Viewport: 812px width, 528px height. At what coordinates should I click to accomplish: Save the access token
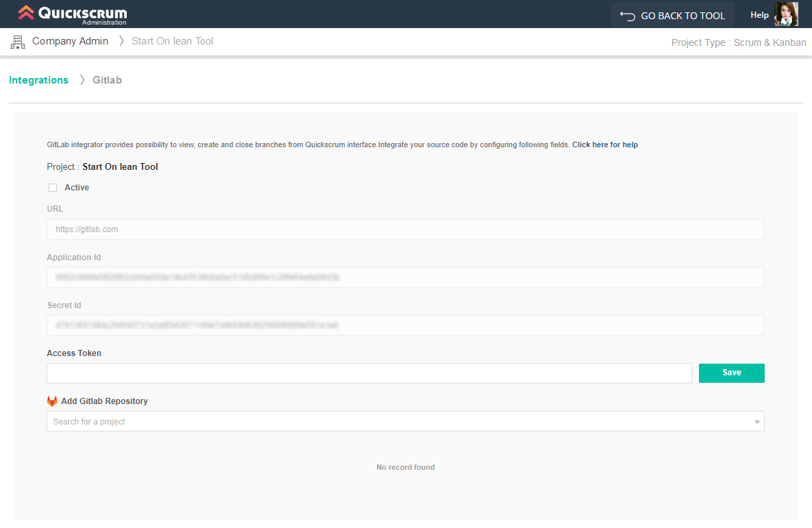pos(731,373)
